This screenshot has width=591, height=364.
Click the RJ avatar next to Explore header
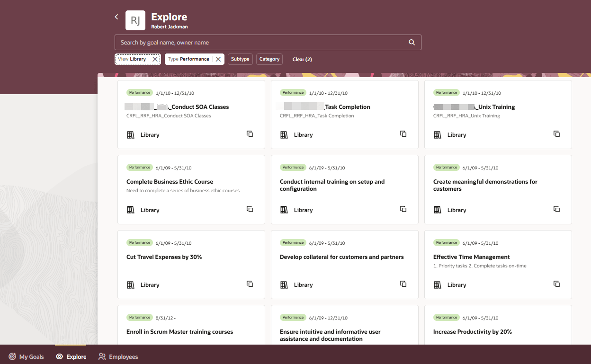coord(135,20)
